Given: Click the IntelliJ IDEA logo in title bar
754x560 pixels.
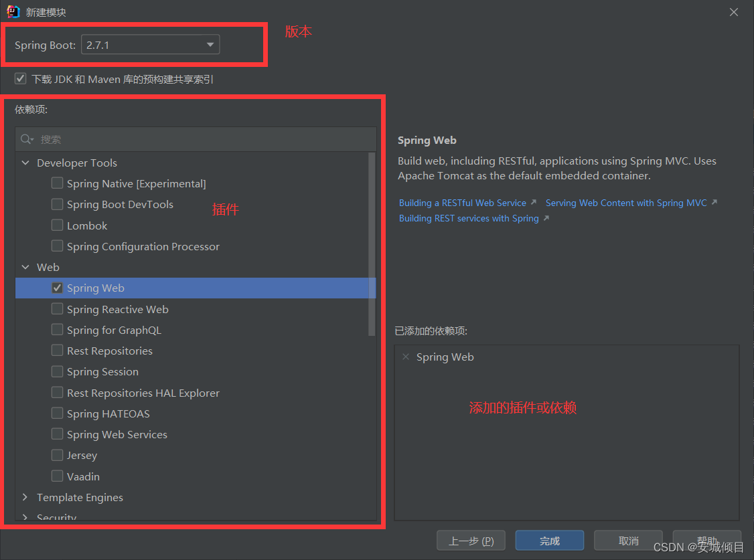Looking at the screenshot, I should coord(13,11).
